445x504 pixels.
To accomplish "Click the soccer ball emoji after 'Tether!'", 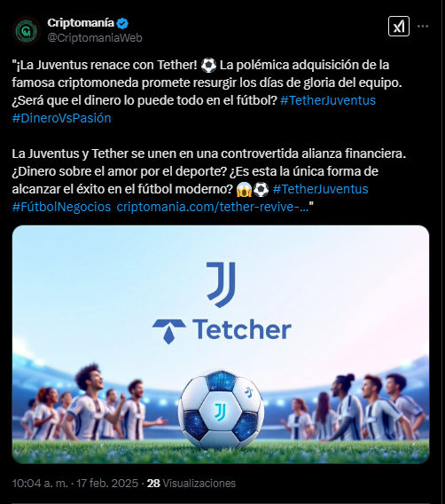I will point(208,65).
